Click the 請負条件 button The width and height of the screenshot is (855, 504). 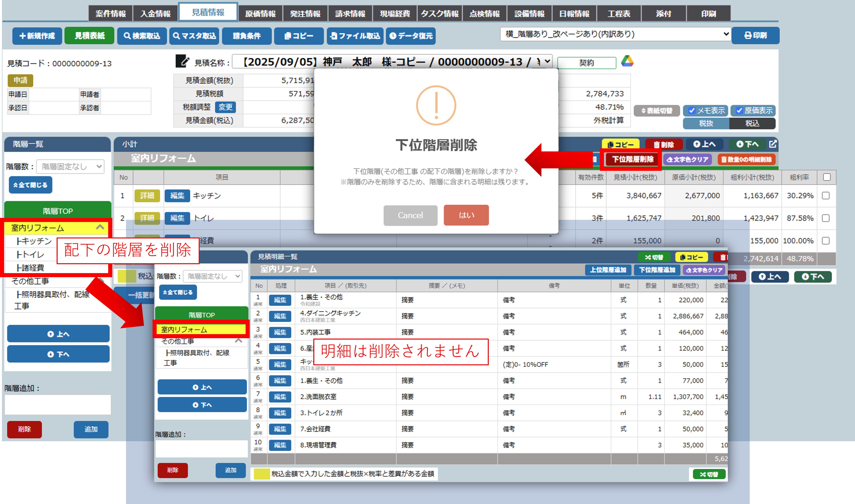click(x=247, y=36)
